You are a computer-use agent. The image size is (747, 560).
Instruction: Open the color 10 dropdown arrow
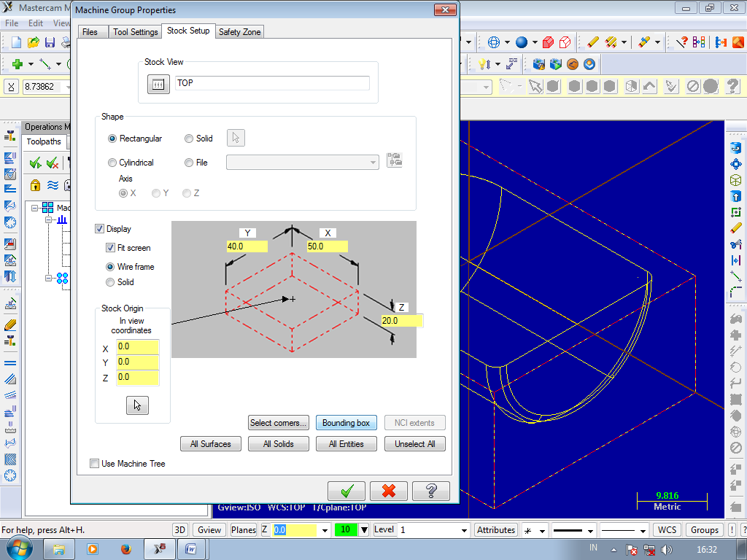coord(365,530)
